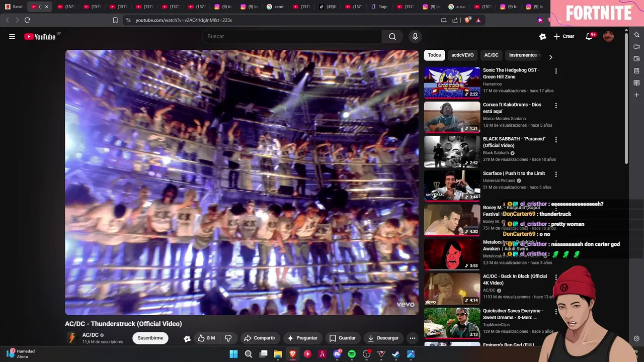Like the Thunderstruck video
The image size is (644, 362).
point(207,338)
